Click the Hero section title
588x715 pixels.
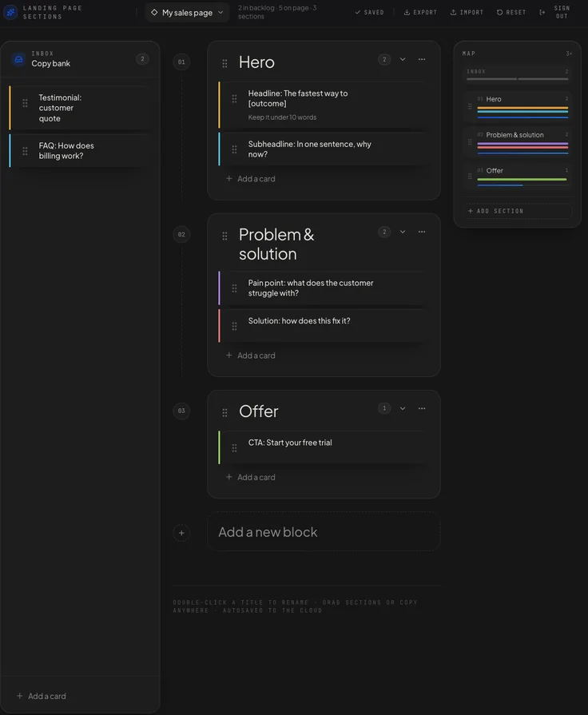pyautogui.click(x=256, y=62)
